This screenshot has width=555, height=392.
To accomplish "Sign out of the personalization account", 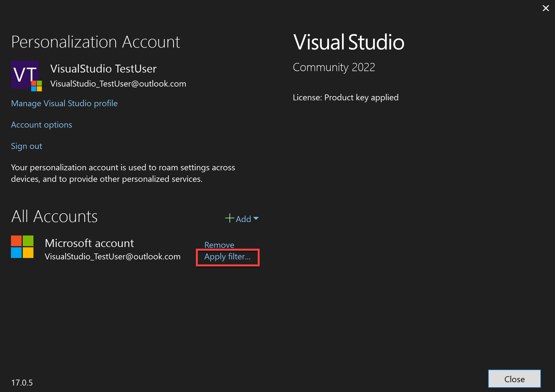I will tap(26, 146).
